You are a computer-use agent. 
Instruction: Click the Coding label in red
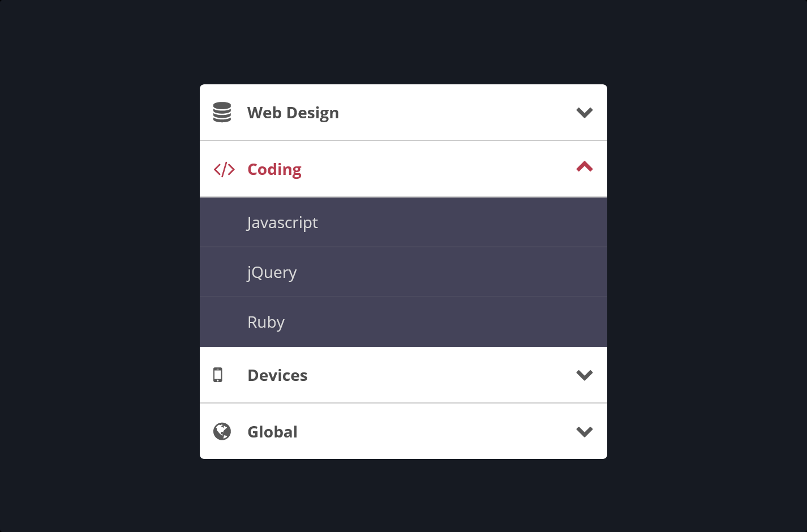(274, 169)
